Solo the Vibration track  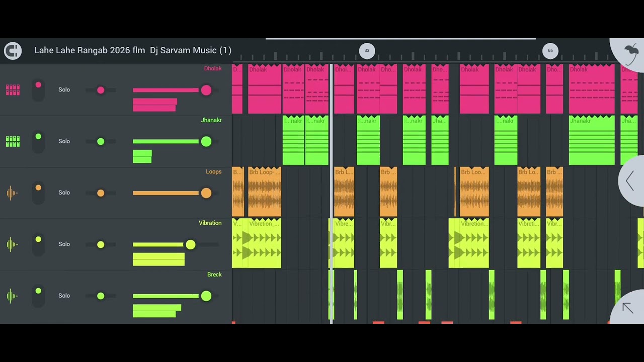[64, 244]
